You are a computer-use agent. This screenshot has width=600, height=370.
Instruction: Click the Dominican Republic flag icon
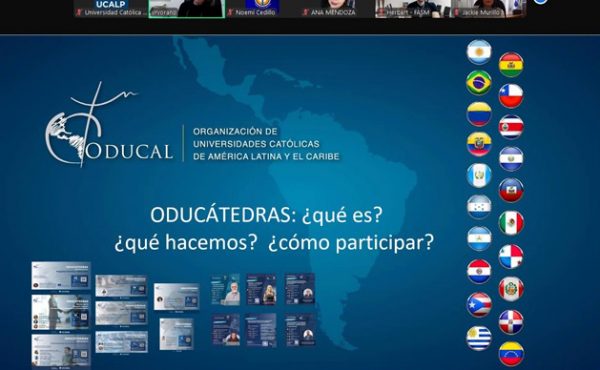click(511, 322)
